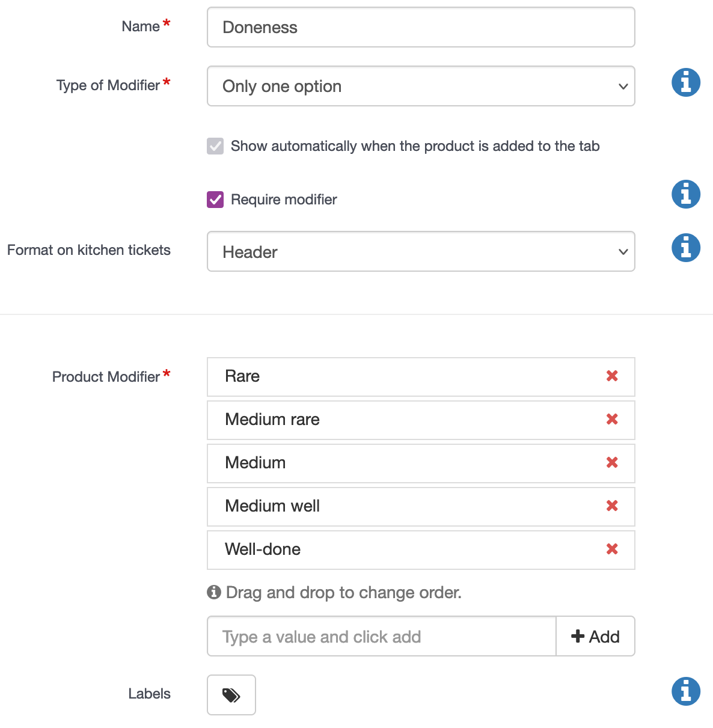Toggle Show automatically when product is added
The width and height of the screenshot is (713, 728).
pyautogui.click(x=215, y=146)
